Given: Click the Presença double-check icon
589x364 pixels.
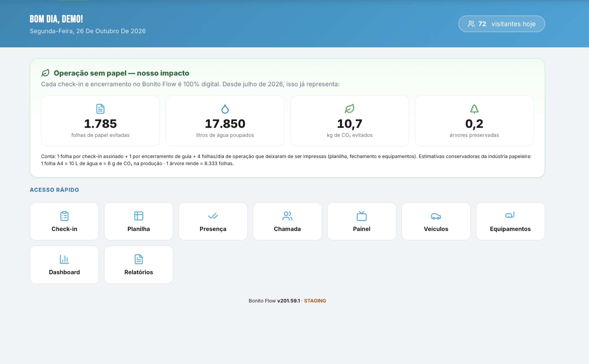Looking at the screenshot, I should click(213, 216).
